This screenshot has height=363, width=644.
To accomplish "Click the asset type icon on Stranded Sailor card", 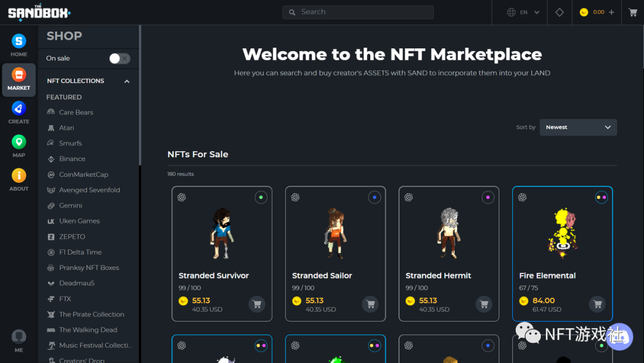I will point(295,198).
